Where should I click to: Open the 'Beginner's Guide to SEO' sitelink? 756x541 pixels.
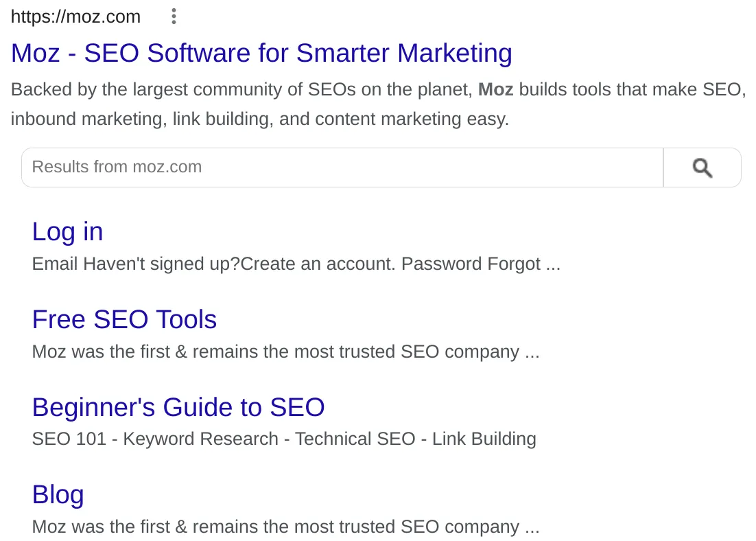click(x=178, y=406)
